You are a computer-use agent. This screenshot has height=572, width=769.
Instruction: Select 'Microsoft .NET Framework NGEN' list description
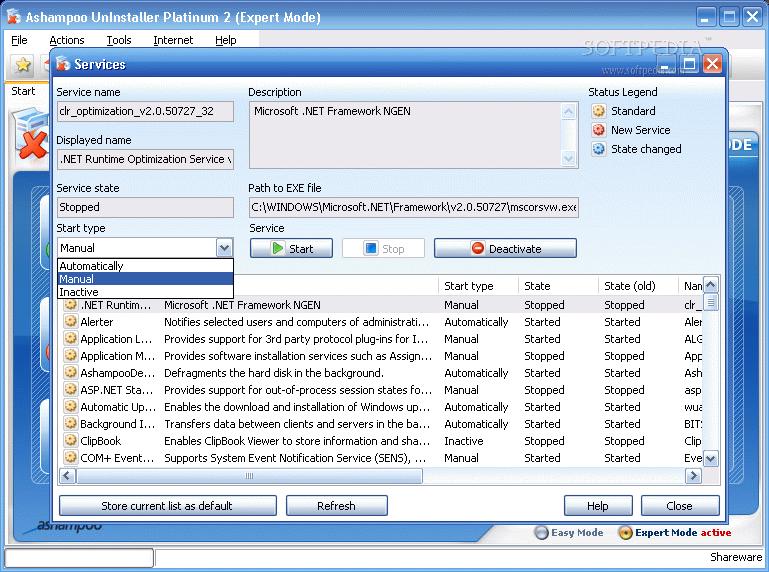click(x=242, y=305)
